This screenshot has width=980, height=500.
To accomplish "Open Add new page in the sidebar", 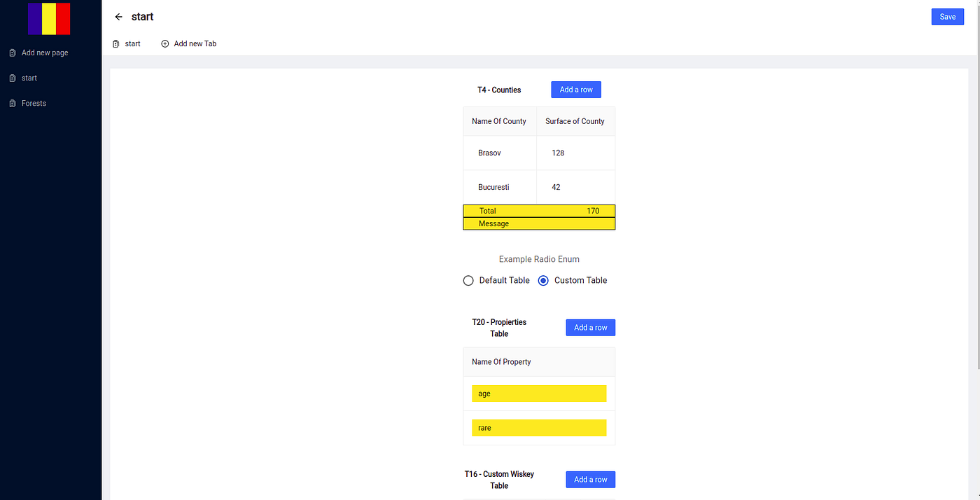I will (x=45, y=53).
